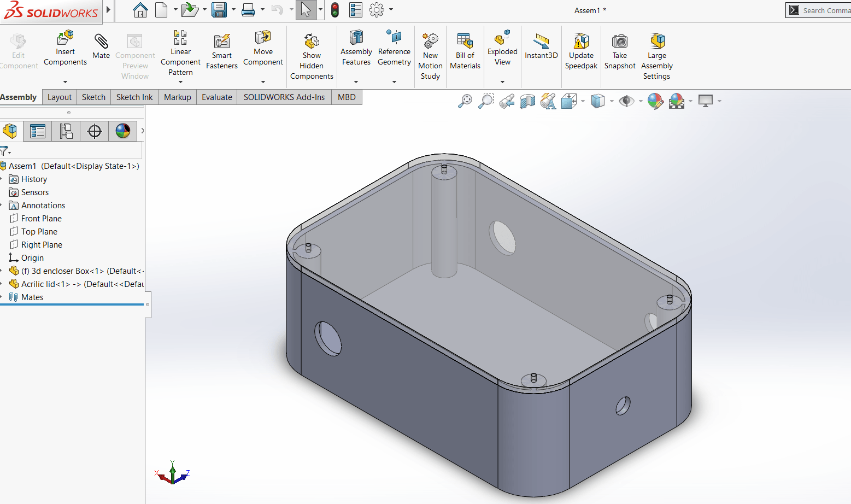This screenshot has width=851, height=504.
Task: Click Previous View icon
Action: (x=507, y=101)
